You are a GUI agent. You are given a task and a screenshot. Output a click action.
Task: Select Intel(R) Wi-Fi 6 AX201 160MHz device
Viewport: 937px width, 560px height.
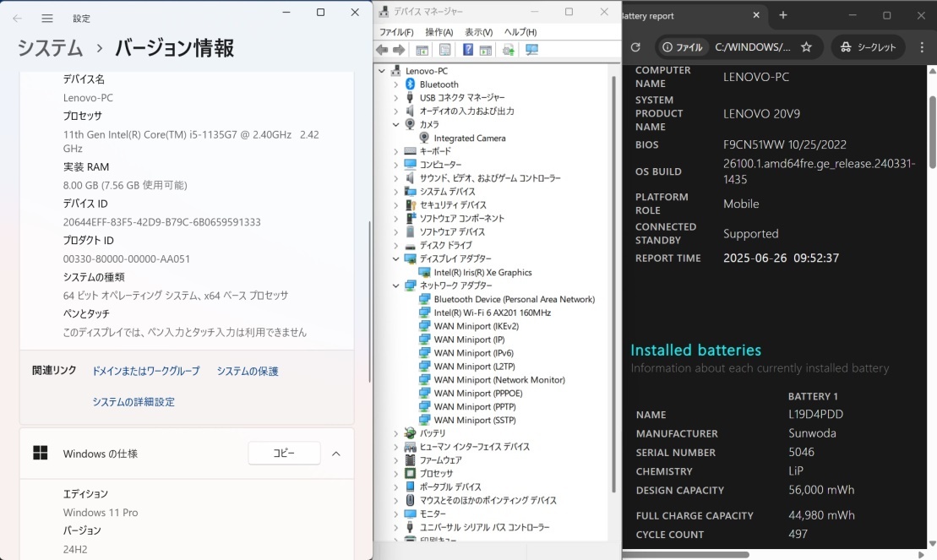[x=492, y=313]
